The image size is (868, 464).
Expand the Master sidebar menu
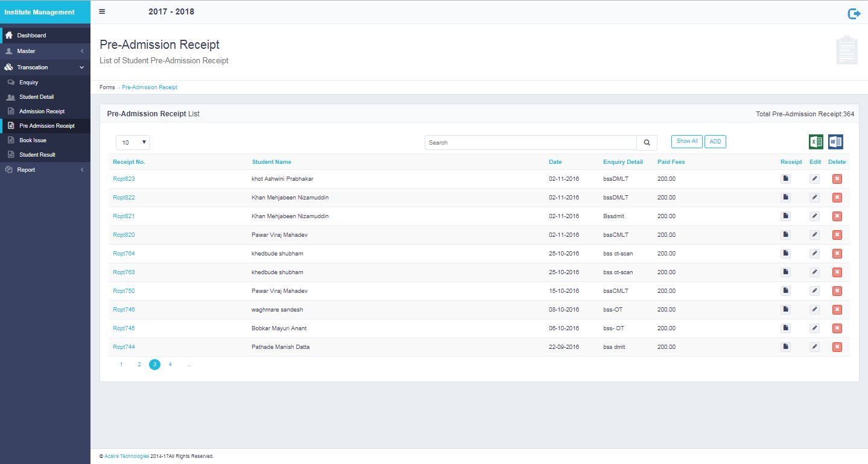45,51
